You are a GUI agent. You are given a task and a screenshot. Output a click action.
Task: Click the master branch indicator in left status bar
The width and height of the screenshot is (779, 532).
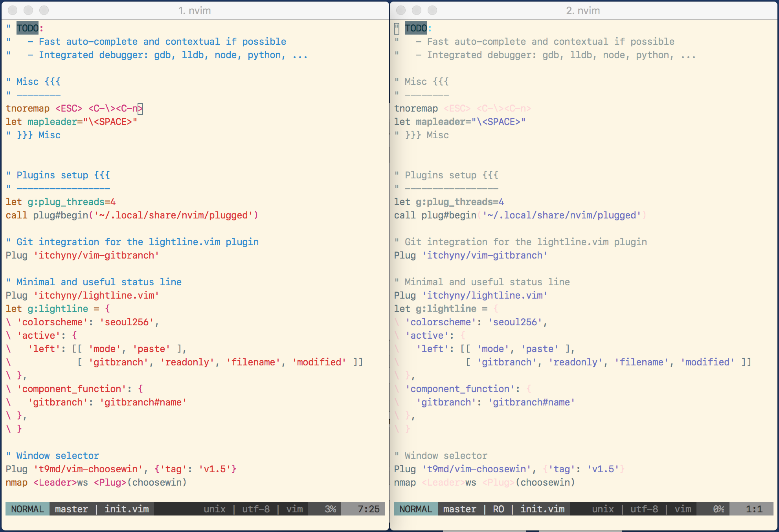(x=71, y=509)
